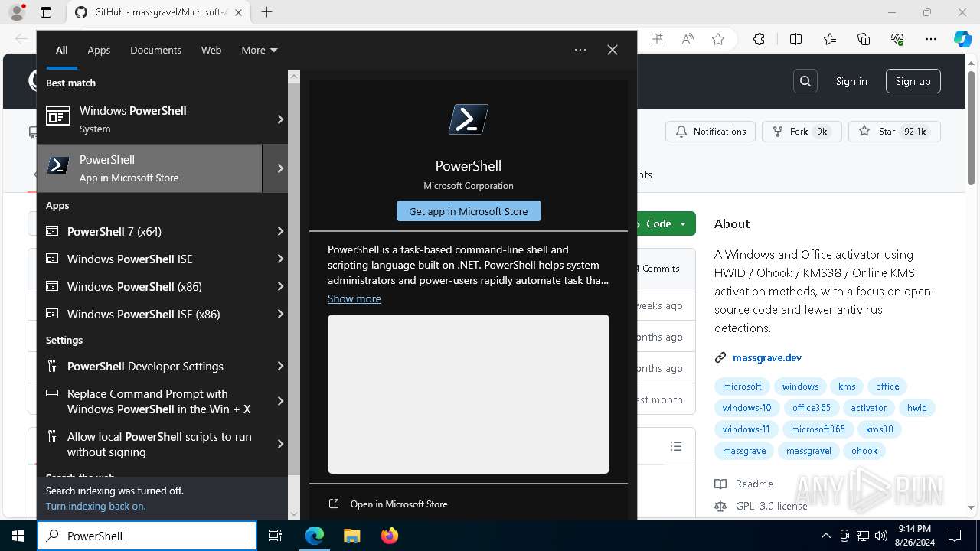Open Windows PowerShell ISE (x86) app
The width and height of the screenshot is (980, 551).
(x=149, y=314)
